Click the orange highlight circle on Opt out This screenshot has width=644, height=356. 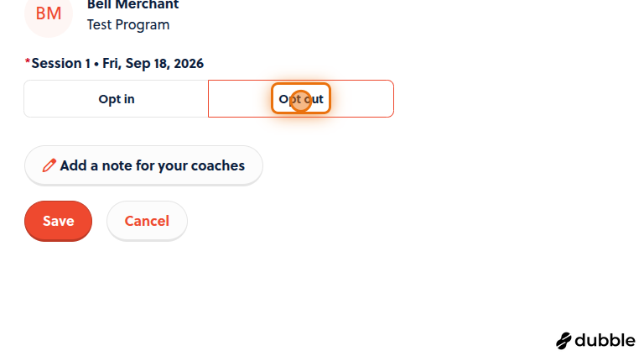point(301,101)
